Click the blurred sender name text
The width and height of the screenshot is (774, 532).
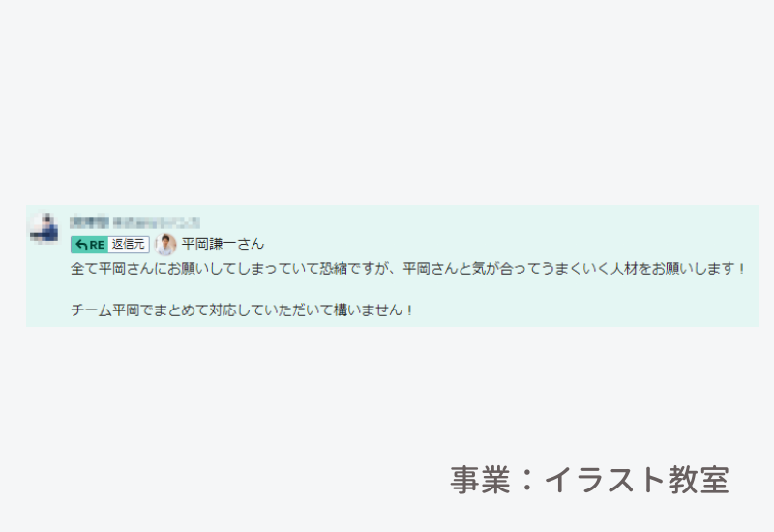click(x=89, y=222)
